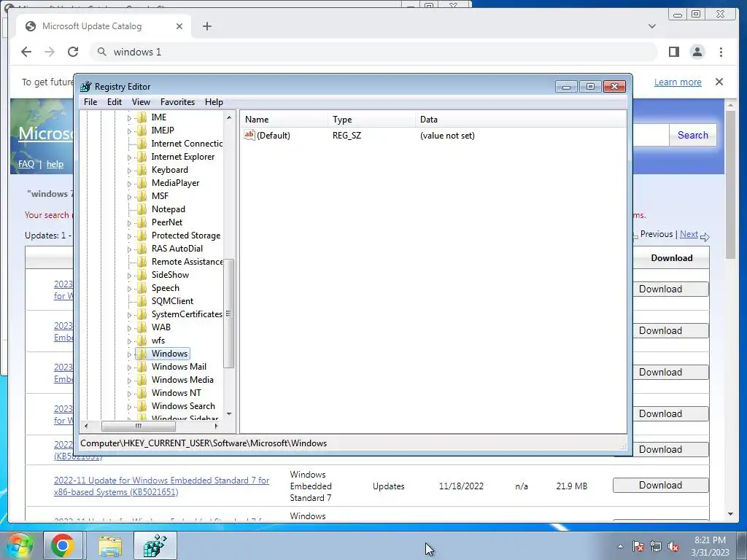Open the Help menu in Registry Editor

[x=214, y=102]
